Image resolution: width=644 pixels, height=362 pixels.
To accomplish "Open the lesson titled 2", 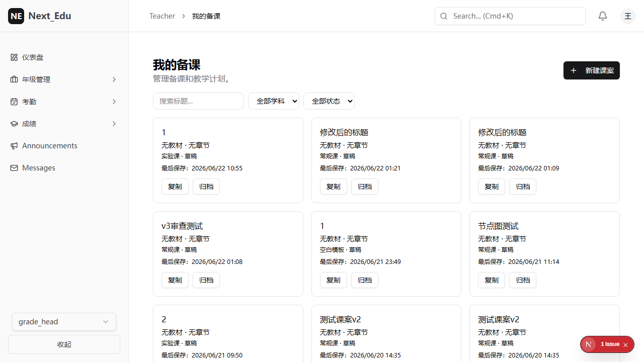I will point(164,320).
